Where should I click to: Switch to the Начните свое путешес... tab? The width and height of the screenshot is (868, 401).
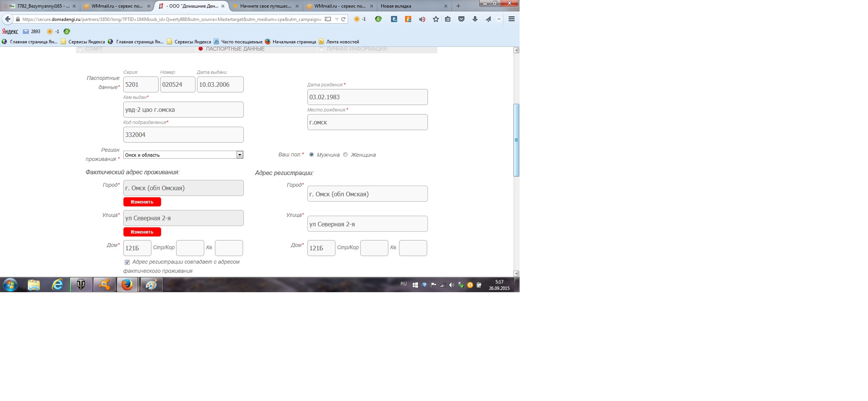tap(266, 6)
